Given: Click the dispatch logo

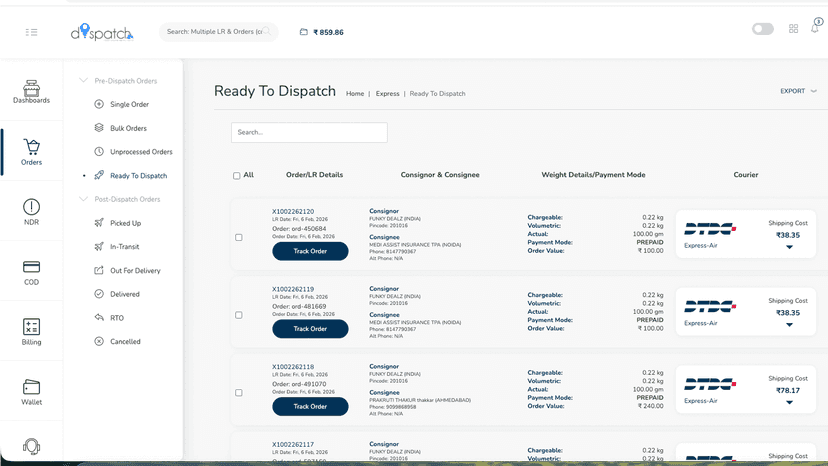Looking at the screenshot, I should click(x=102, y=33).
